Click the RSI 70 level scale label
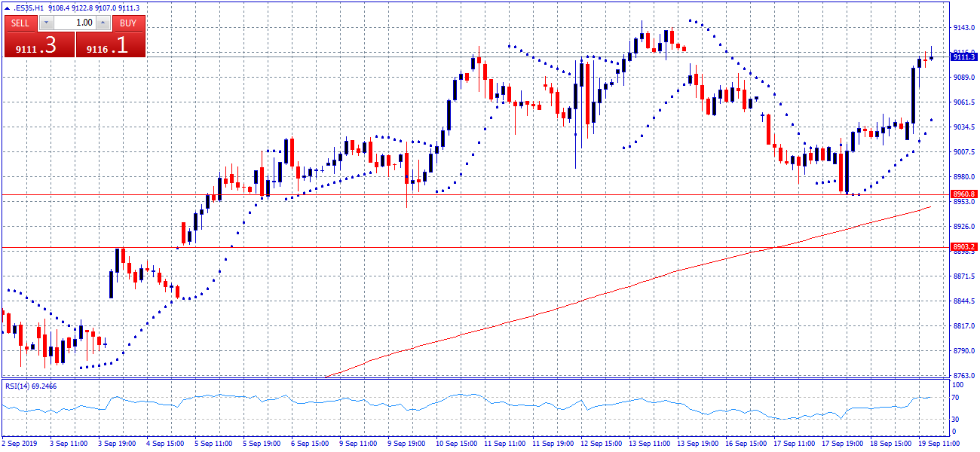This screenshot has width=980, height=452. 955,395
